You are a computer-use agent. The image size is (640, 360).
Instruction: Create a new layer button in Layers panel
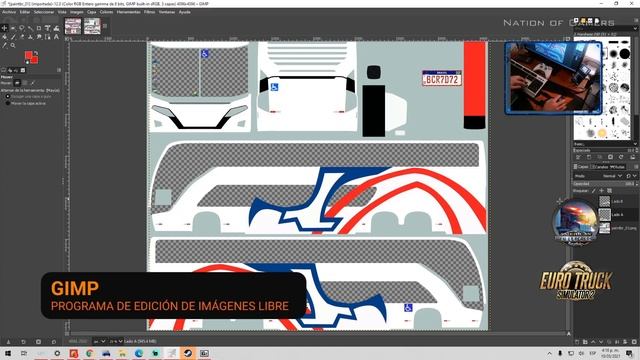[577, 342]
